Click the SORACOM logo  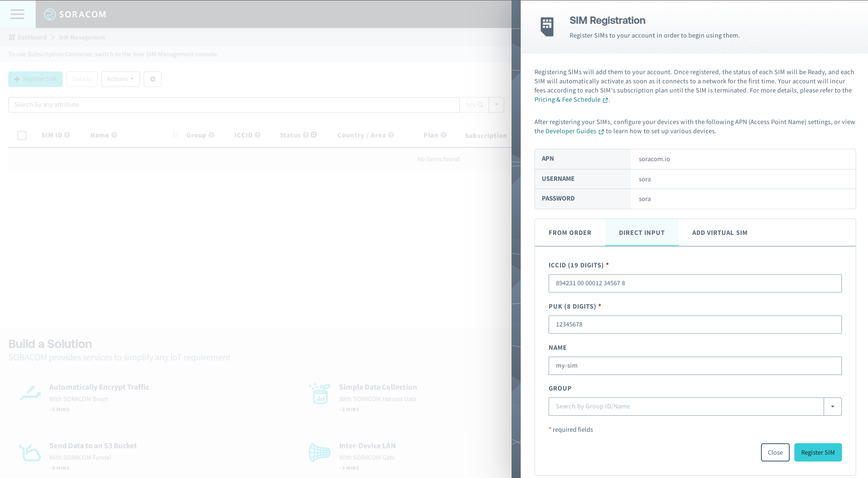pos(75,14)
